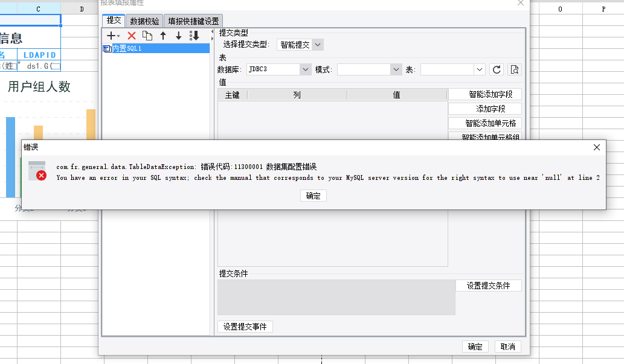
Task: Select the 内置SQL1 list item
Action: click(x=156, y=48)
